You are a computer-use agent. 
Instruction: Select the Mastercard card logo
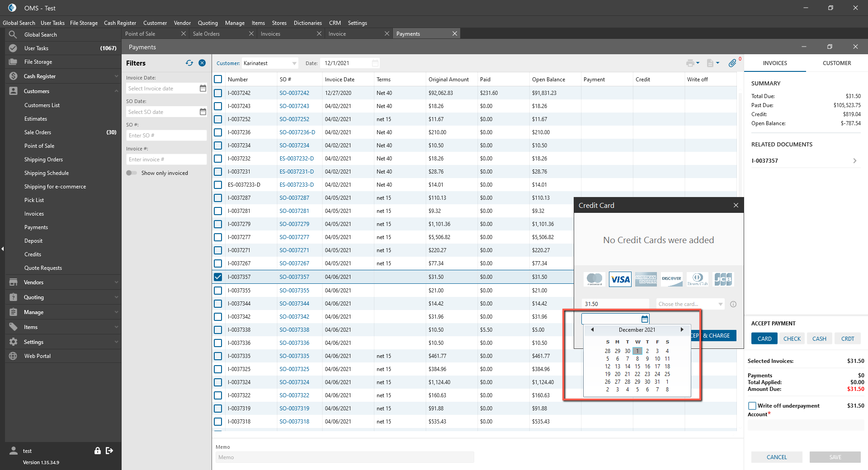594,279
